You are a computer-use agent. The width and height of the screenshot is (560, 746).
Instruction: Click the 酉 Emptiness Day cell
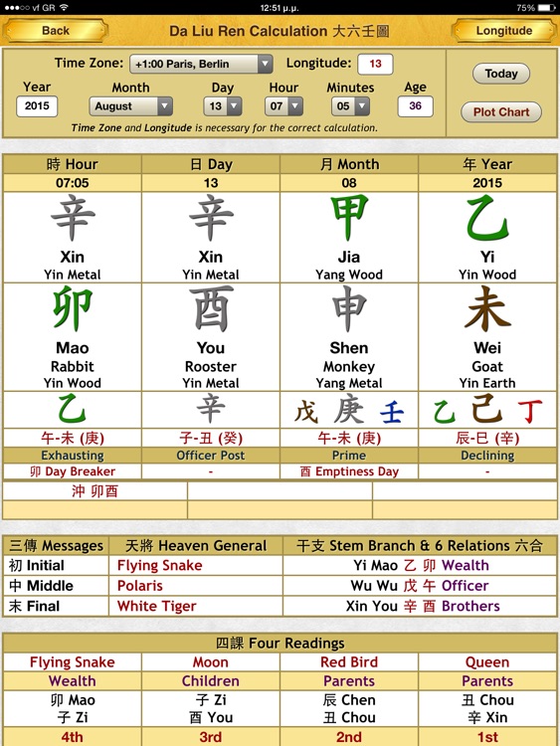(x=349, y=471)
